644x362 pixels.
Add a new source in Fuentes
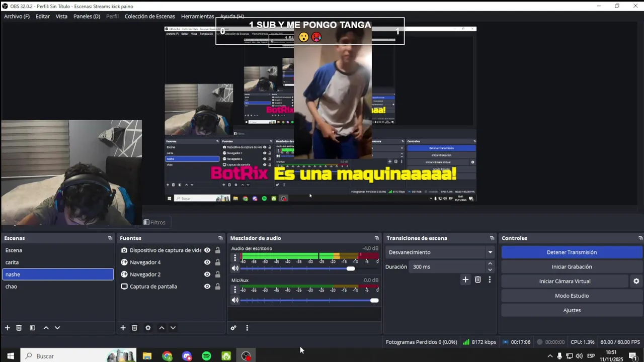click(x=123, y=328)
